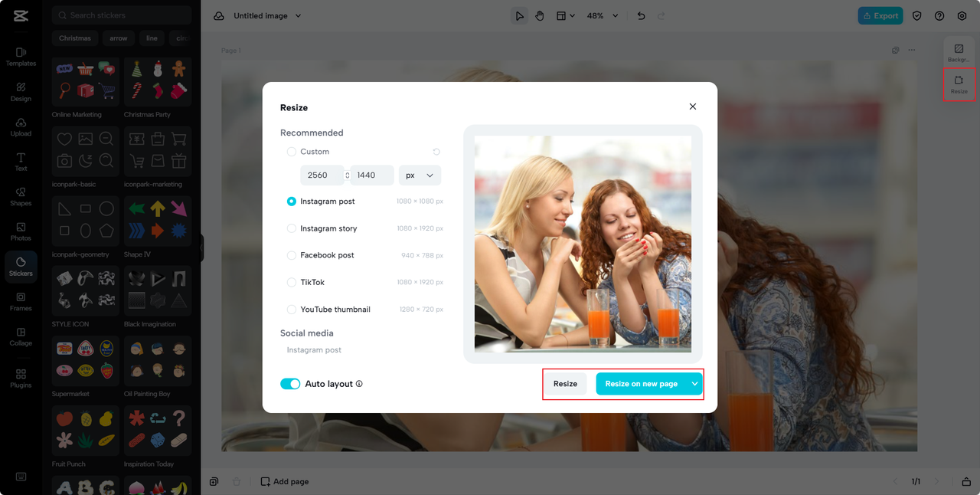Redo the last action
This screenshot has height=495, width=980.
coord(661,15)
